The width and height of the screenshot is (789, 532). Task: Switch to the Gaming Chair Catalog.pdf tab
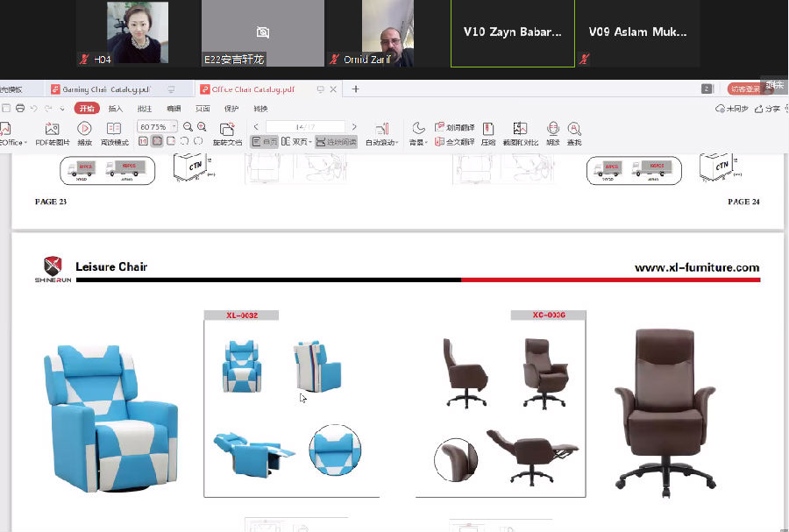click(x=101, y=89)
